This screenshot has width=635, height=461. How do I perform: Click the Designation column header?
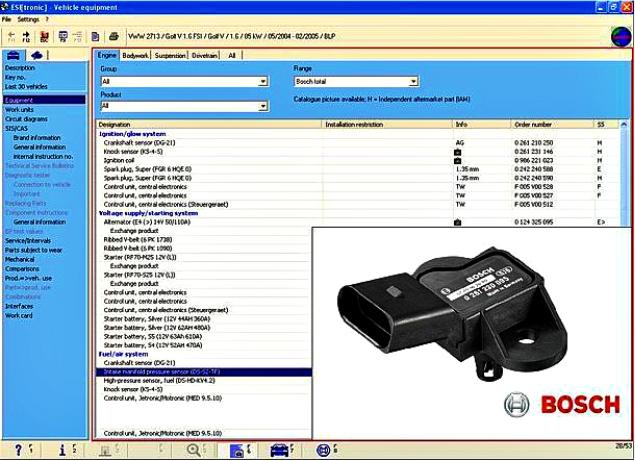[x=209, y=124]
